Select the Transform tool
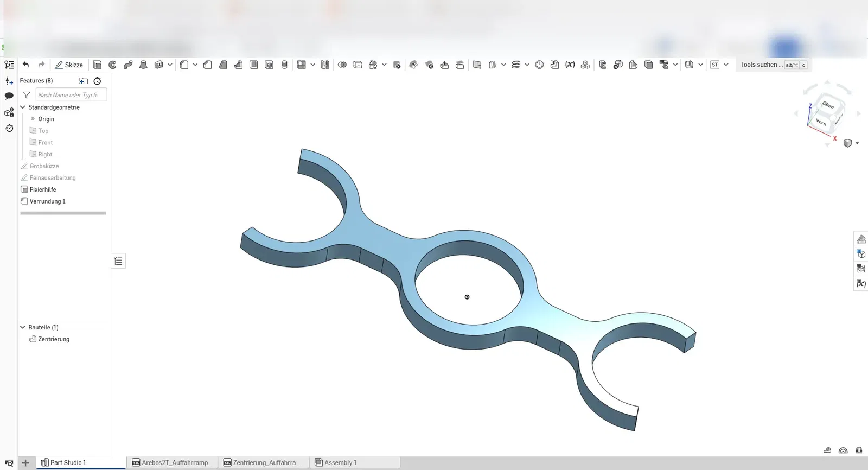Image resolution: width=868 pixels, height=470 pixels. [373, 65]
